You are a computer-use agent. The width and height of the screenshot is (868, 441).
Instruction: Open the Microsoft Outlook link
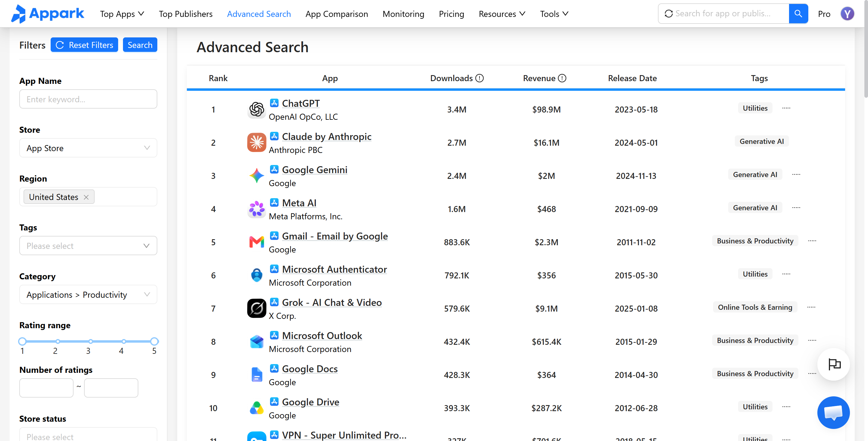[322, 335]
